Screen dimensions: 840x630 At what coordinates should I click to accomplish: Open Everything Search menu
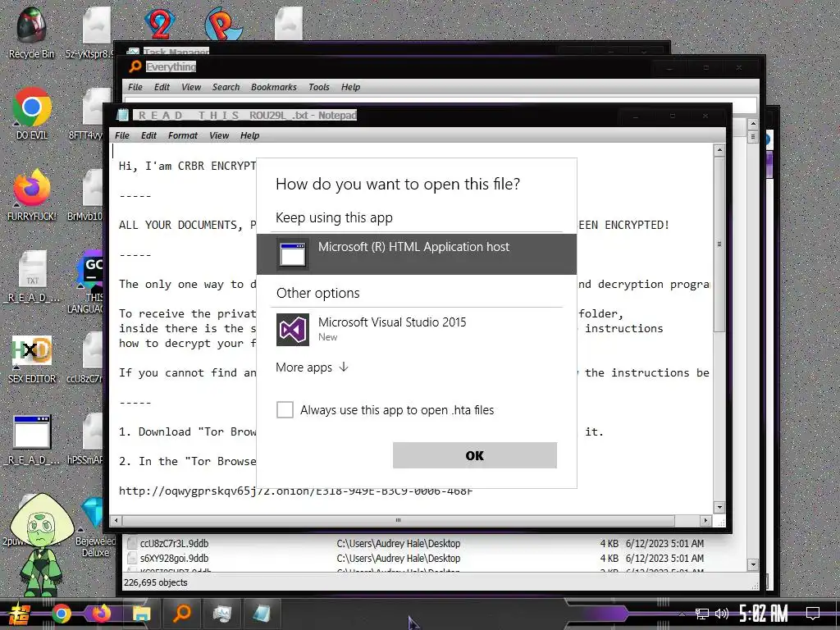point(226,87)
